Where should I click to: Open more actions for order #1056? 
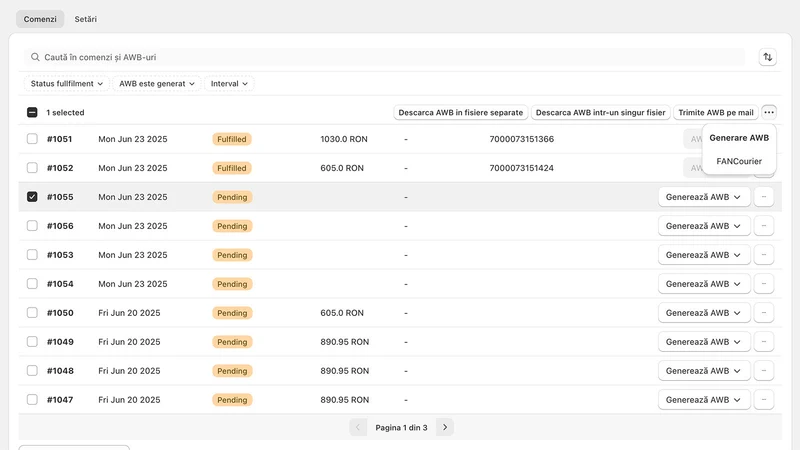click(764, 226)
